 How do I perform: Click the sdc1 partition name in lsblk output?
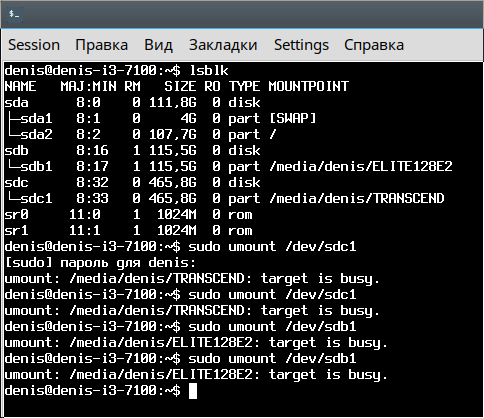click(x=36, y=198)
